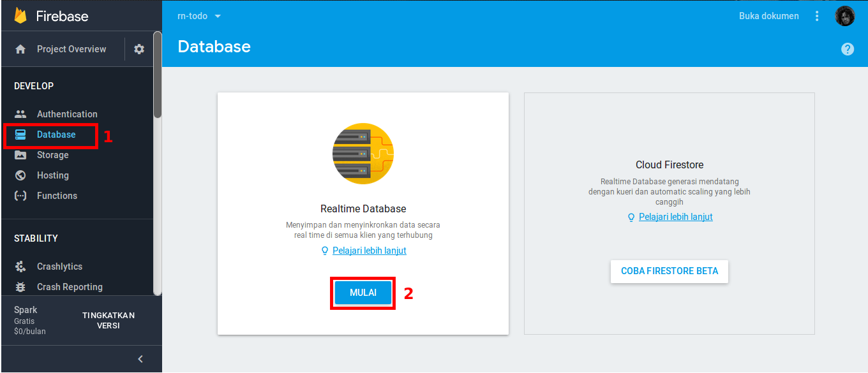Open the rn-todo project dropdown
This screenshot has height=373, width=868.
click(x=198, y=16)
